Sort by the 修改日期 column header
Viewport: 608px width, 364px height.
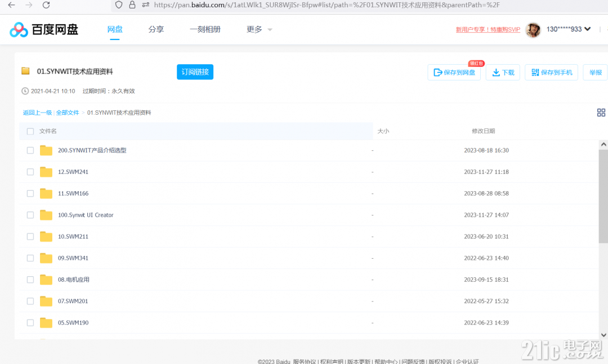pyautogui.click(x=483, y=131)
